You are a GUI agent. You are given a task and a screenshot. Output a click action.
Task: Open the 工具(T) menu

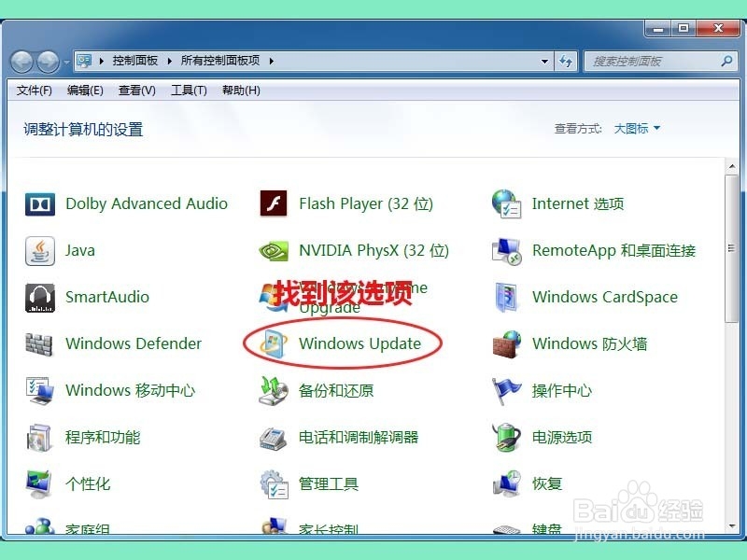pyautogui.click(x=189, y=90)
